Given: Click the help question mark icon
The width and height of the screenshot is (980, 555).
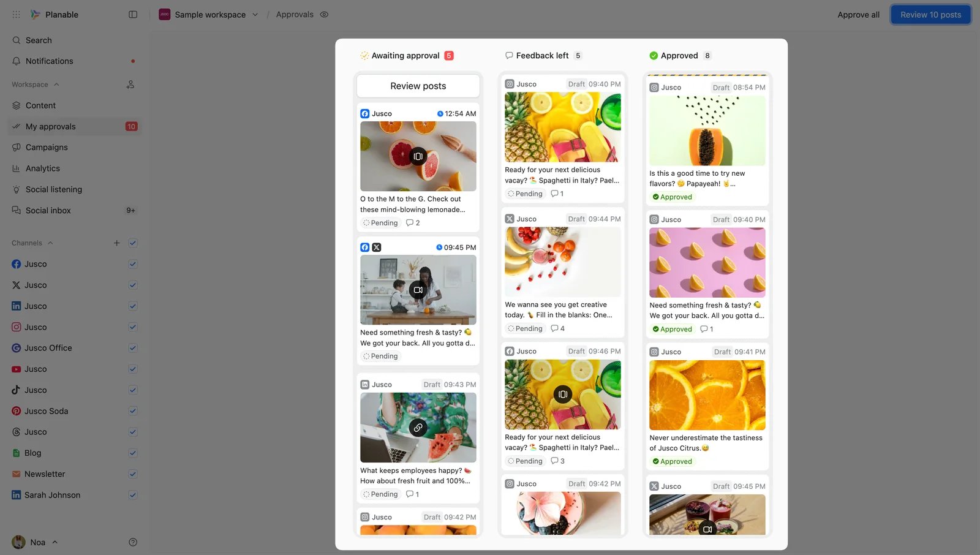Looking at the screenshot, I should click(x=133, y=542).
